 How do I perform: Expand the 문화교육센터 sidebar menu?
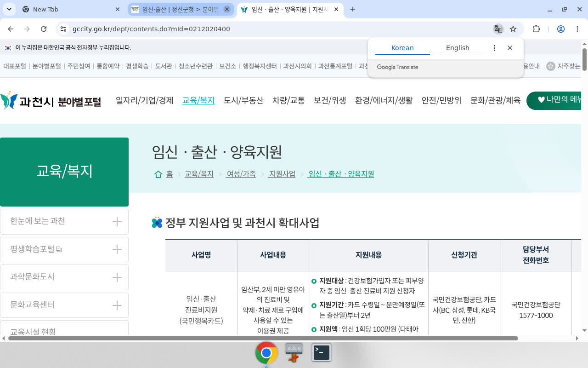(117, 305)
